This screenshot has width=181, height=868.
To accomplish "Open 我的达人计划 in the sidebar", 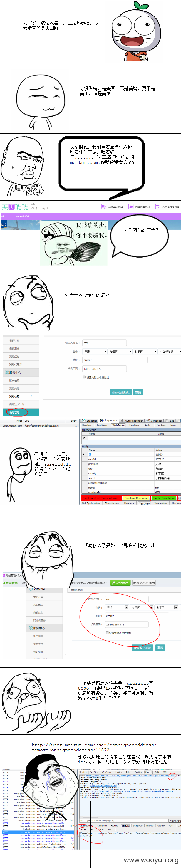I will 17,404.
